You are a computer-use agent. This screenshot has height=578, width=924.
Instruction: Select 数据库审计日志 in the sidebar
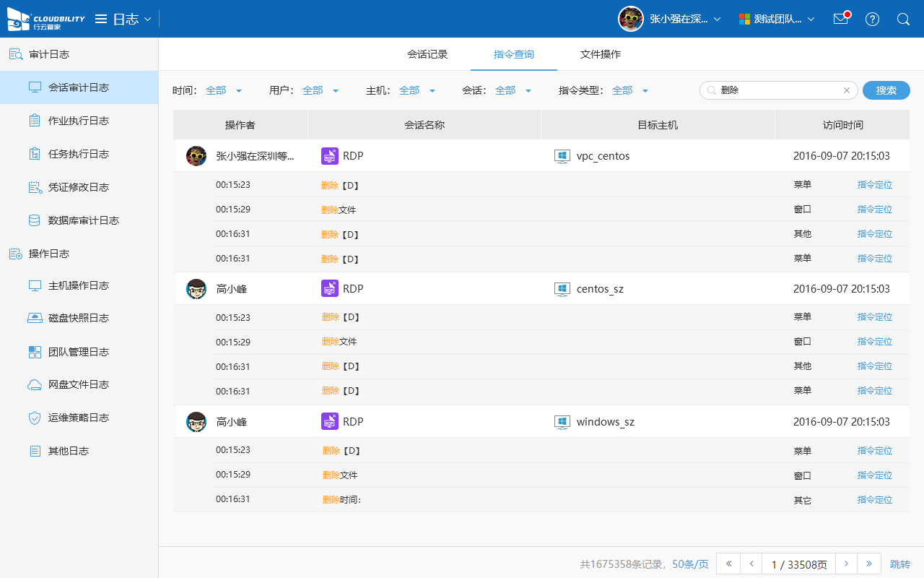click(x=83, y=220)
